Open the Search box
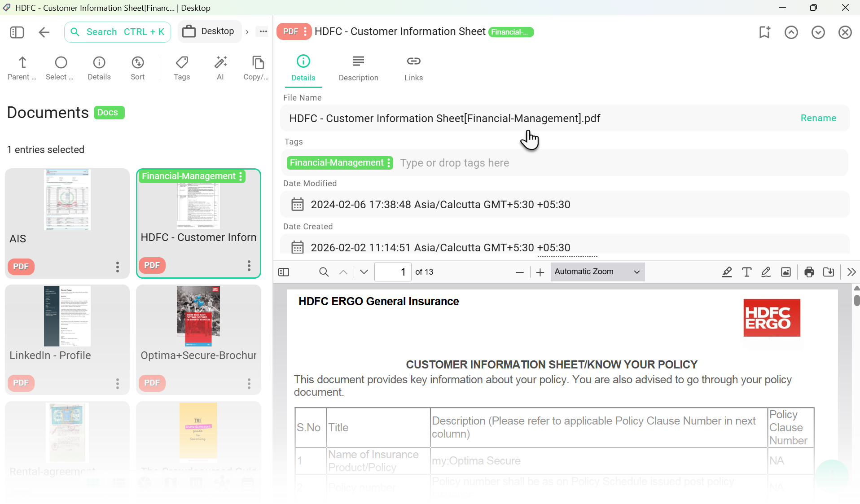 pos(118,32)
